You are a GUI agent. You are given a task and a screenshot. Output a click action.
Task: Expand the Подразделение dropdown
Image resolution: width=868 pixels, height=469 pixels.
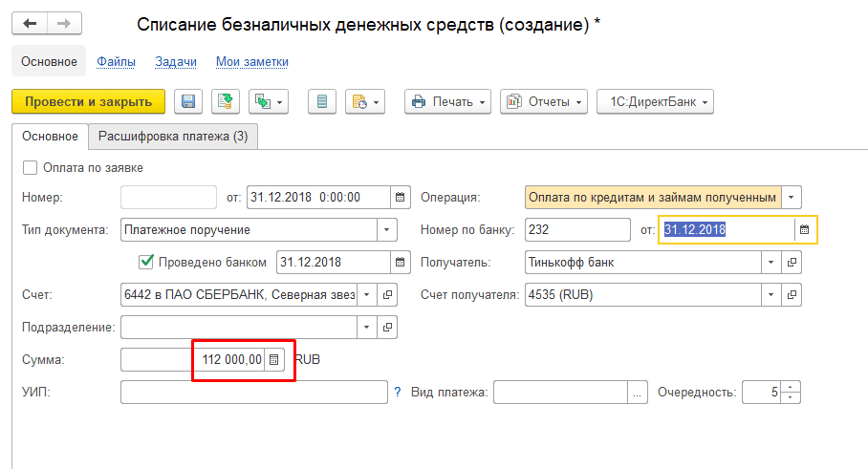366,328
